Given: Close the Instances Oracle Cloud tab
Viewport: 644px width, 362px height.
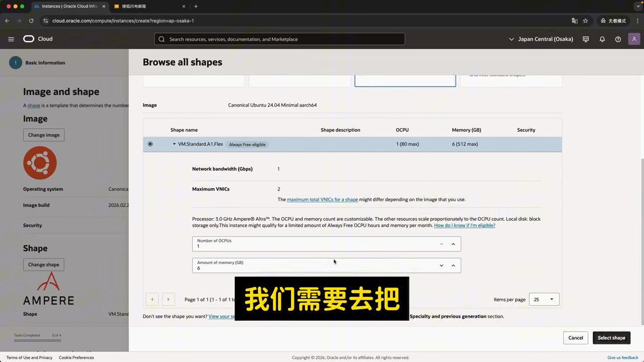Looking at the screenshot, I should pos(104,7).
